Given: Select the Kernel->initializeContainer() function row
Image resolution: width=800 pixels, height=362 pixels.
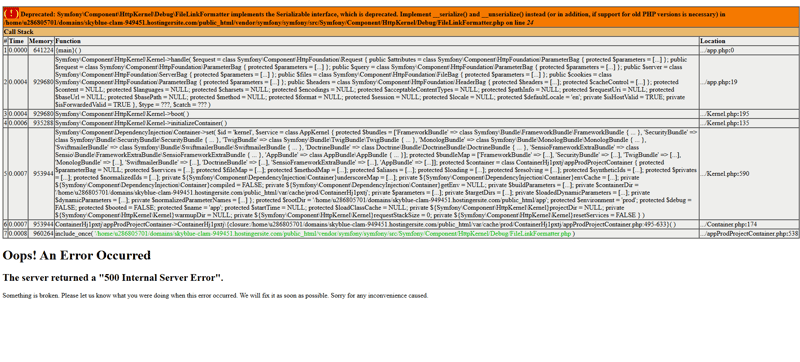Looking at the screenshot, I should [x=377, y=123].
